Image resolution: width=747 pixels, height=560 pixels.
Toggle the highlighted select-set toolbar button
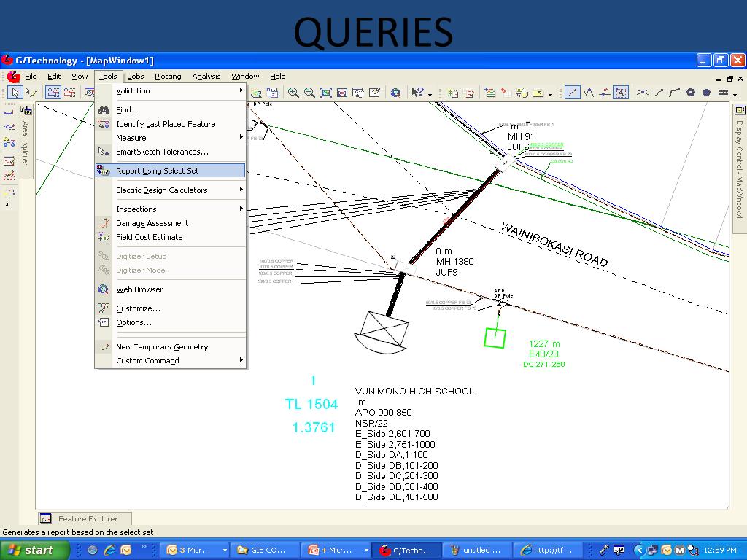[53, 93]
